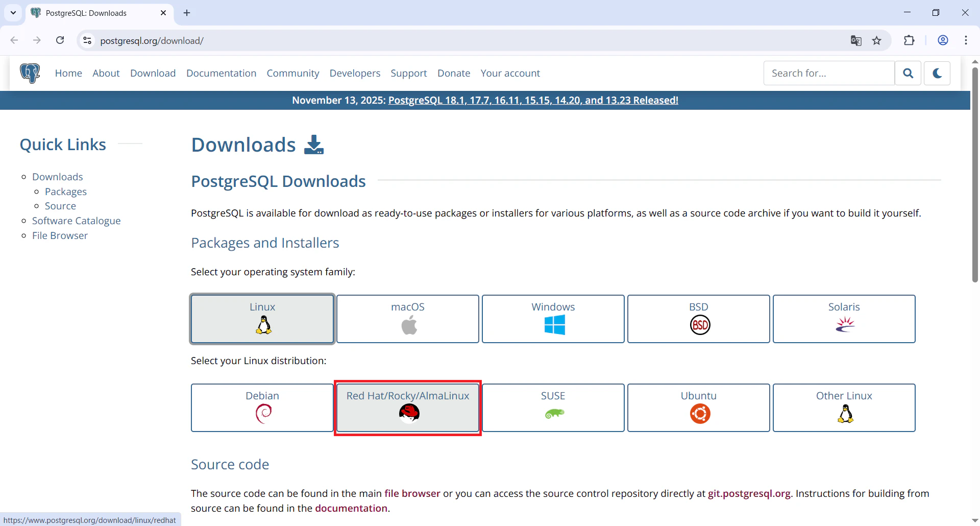The height and width of the screenshot is (526, 980).
Task: Open File Browser in Quick Links
Action: [60, 235]
